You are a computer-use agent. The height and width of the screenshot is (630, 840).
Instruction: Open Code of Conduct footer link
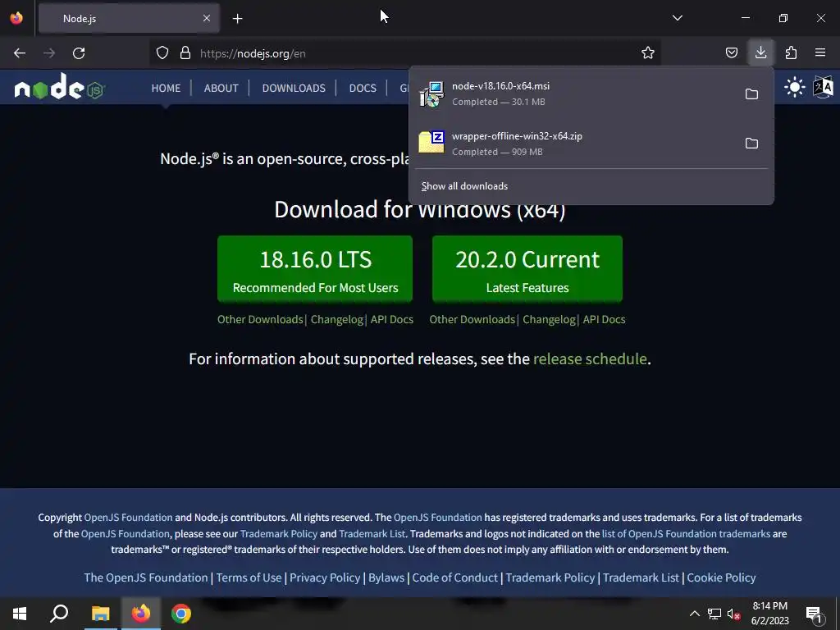click(x=454, y=577)
